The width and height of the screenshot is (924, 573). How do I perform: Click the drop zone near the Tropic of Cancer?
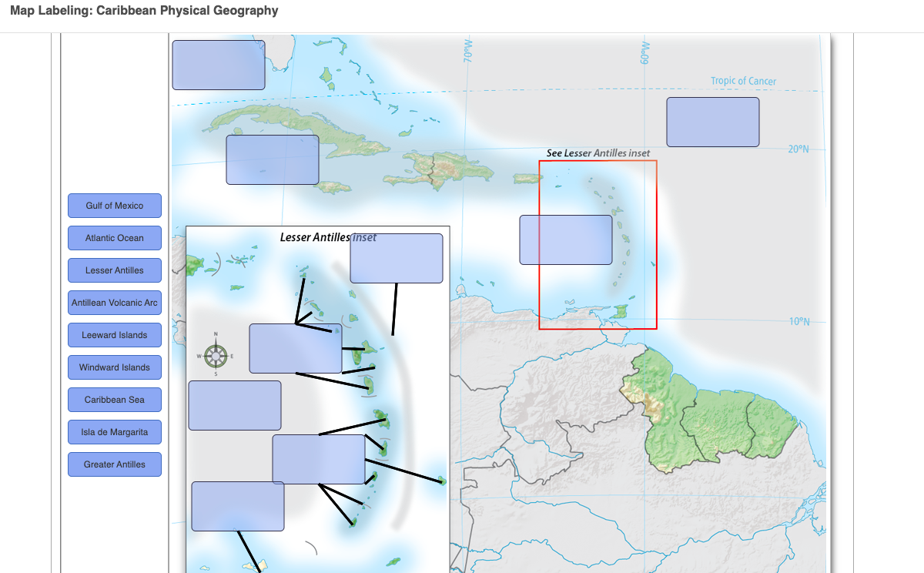pos(712,121)
